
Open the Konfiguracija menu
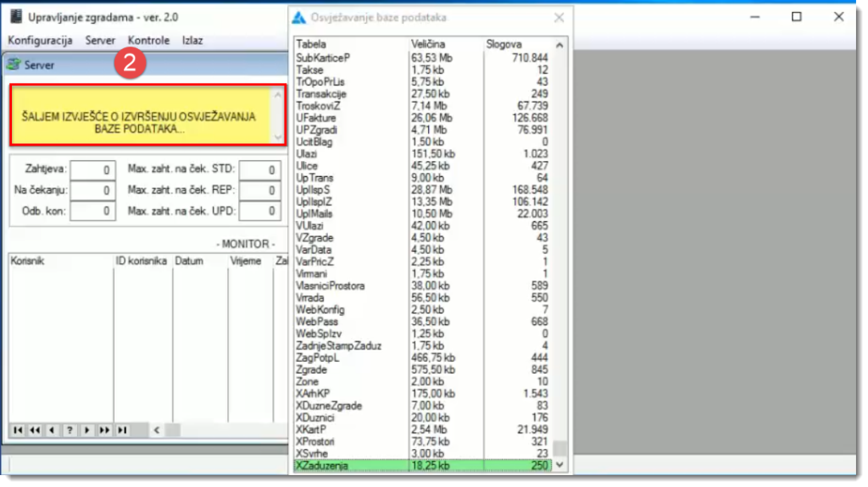point(40,40)
